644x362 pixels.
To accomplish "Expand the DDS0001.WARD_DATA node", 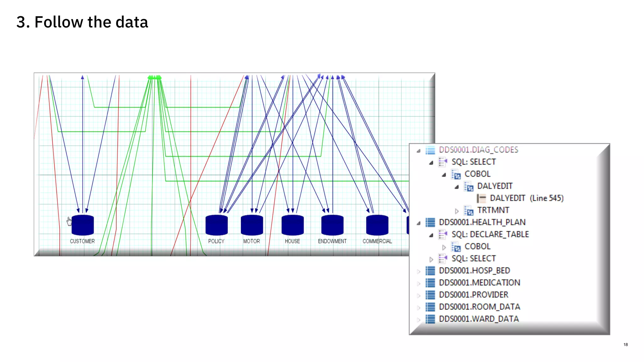I will 419,320.
